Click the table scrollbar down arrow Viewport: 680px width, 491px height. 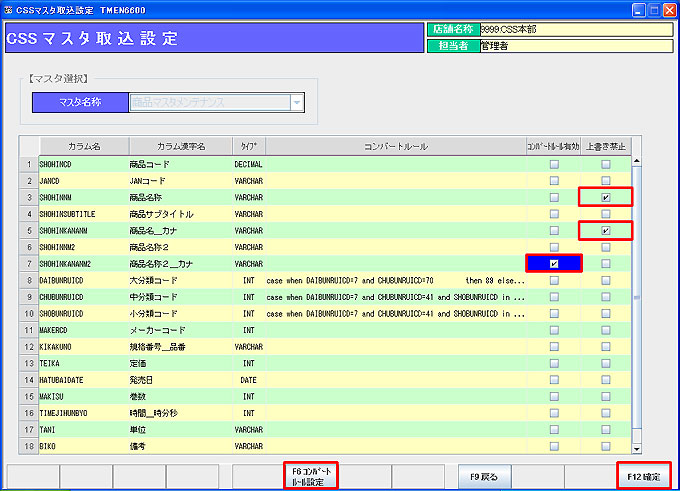(x=636, y=449)
